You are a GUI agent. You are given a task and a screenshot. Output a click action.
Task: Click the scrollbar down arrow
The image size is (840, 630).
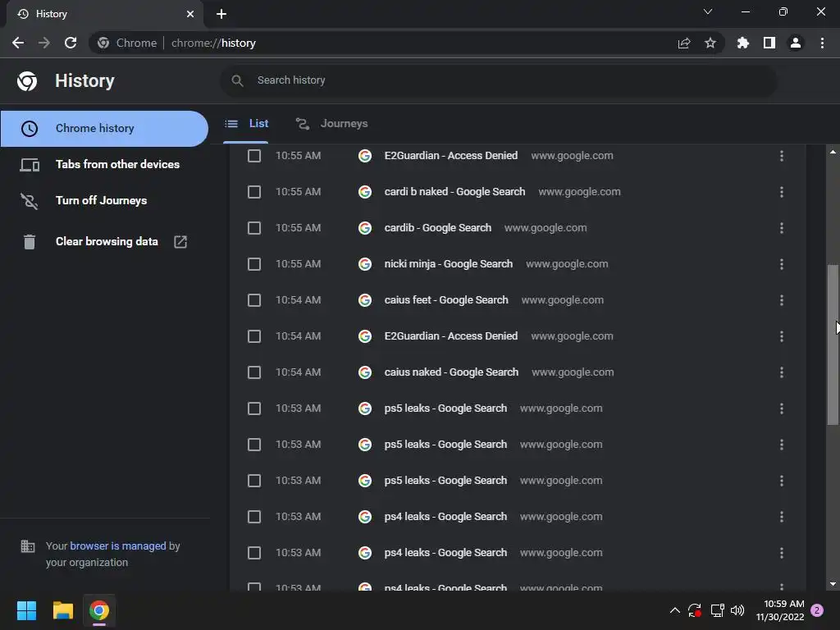833,584
